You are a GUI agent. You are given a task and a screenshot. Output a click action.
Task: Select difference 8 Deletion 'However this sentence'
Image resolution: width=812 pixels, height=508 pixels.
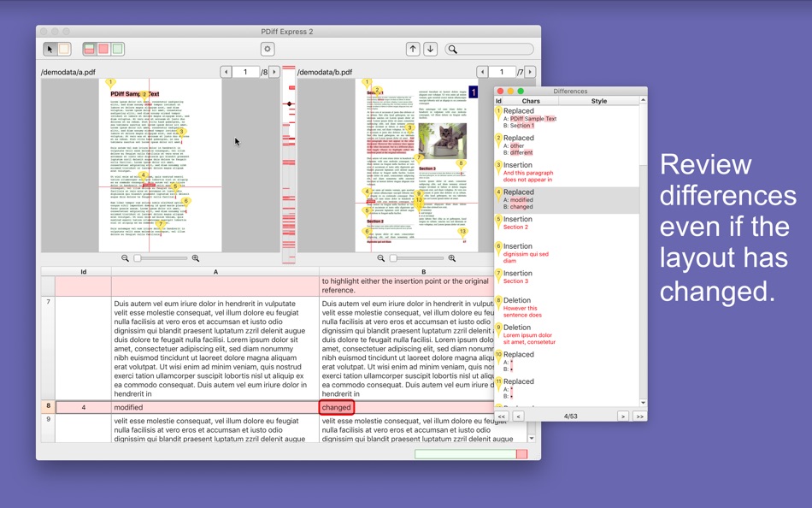[x=567, y=307]
